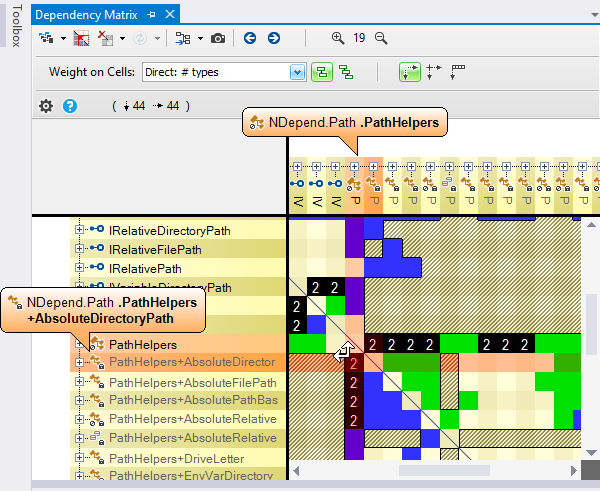Click vertical scrollbar up arrow
The width and height of the screenshot is (600, 491).
(591, 224)
